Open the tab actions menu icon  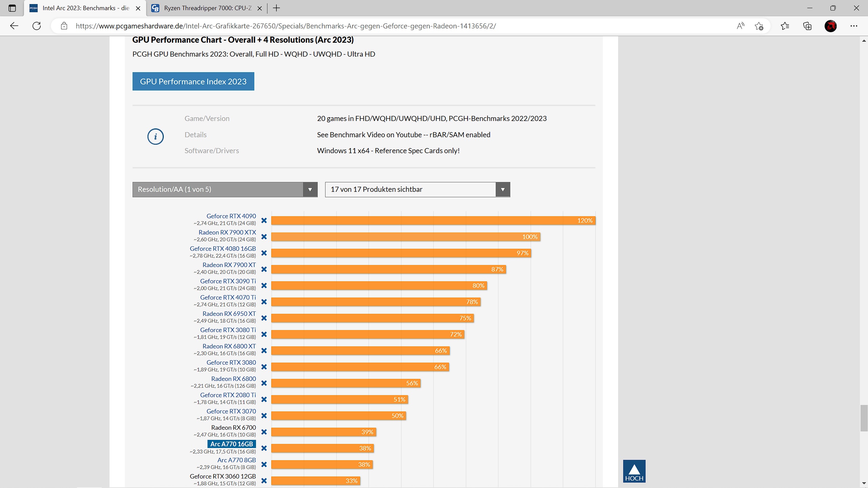point(12,8)
